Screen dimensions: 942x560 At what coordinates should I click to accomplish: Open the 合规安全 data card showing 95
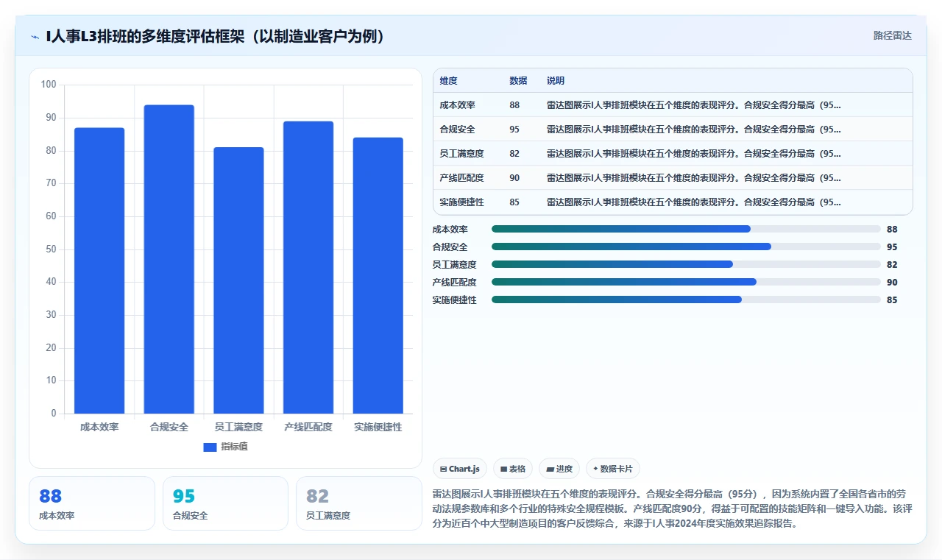click(225, 503)
